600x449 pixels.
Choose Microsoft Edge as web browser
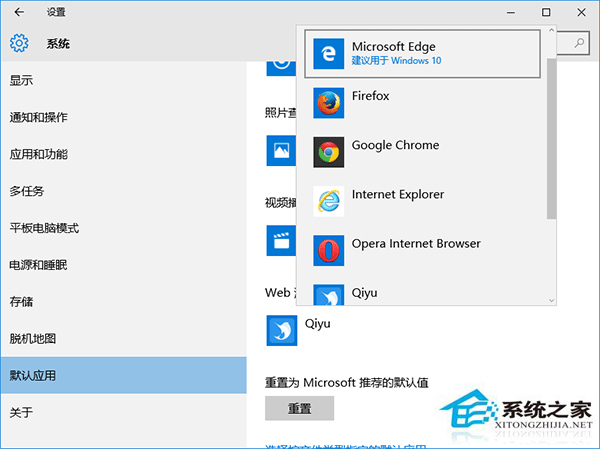coord(422,54)
